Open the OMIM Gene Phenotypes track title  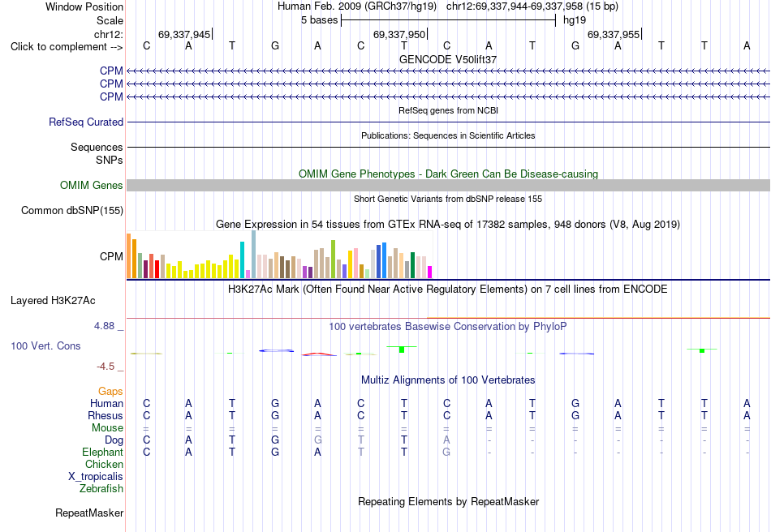click(448, 174)
